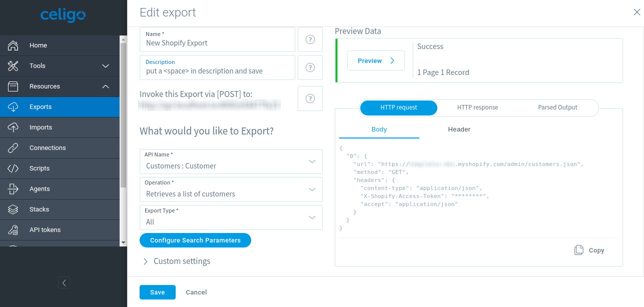Click the sidebar scrollbar thumb
This screenshot has height=307, width=644.
pyautogui.click(x=124, y=114)
